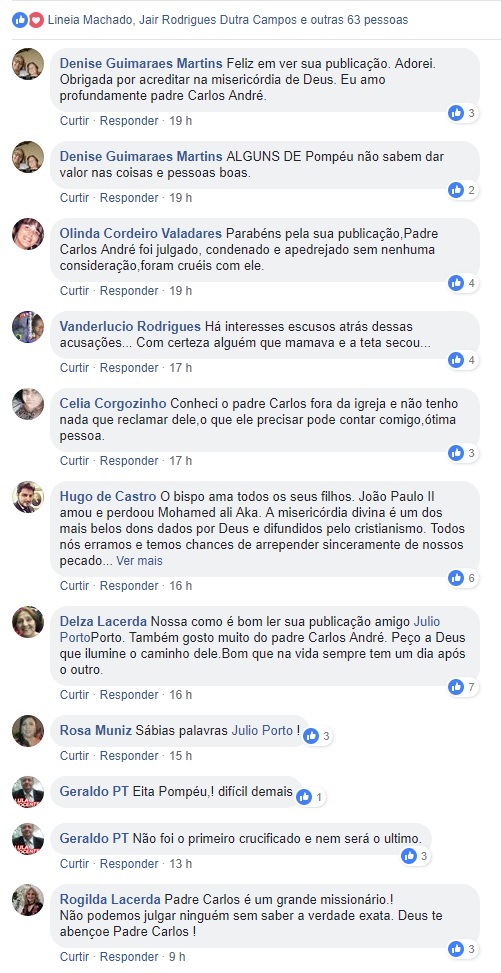Image resolution: width=501 pixels, height=973 pixels.
Task: Reply to Delza Lacerda's comment with Responder
Action: click(x=129, y=694)
